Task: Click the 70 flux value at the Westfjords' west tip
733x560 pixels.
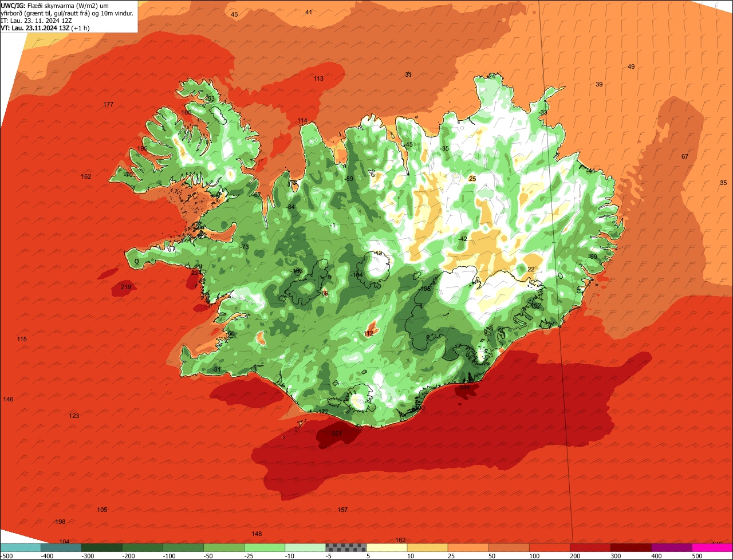Action: tap(129, 175)
